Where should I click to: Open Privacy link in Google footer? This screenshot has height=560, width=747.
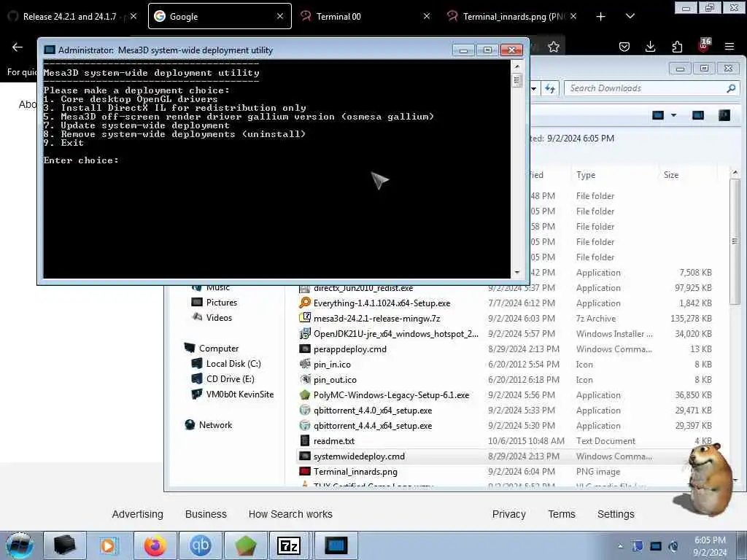pyautogui.click(x=508, y=514)
